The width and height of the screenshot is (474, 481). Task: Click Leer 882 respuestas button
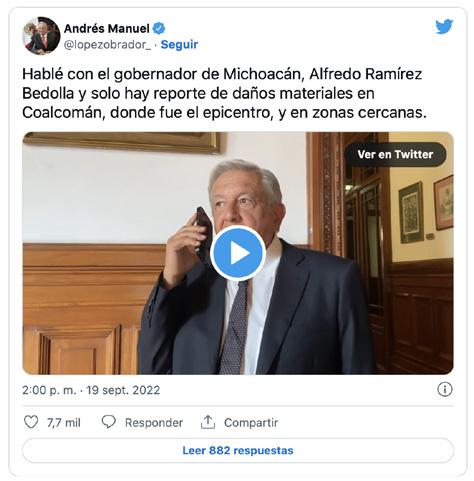(x=238, y=450)
